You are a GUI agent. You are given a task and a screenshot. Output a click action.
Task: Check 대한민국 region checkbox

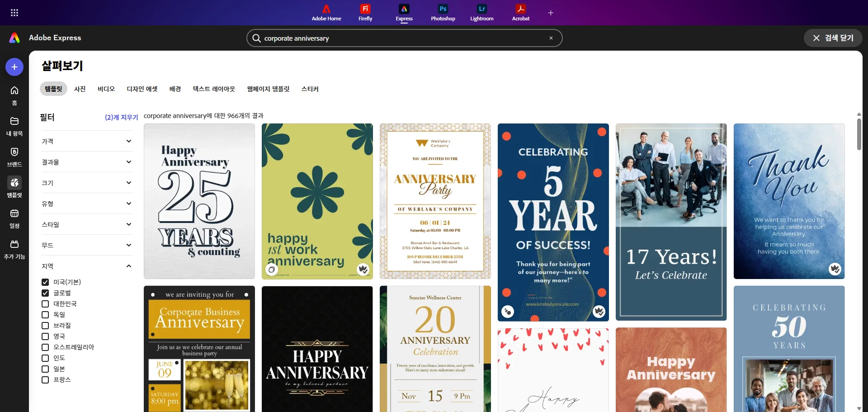(x=45, y=304)
